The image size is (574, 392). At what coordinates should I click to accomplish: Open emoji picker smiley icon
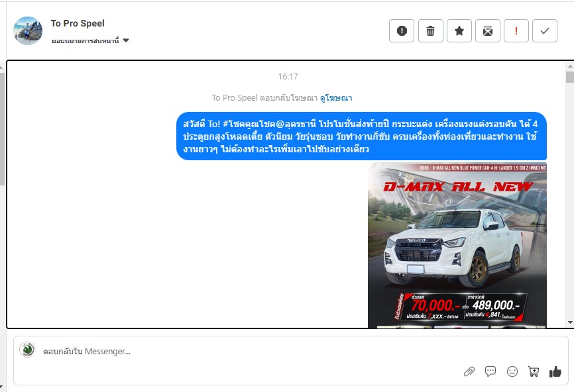[x=512, y=371]
